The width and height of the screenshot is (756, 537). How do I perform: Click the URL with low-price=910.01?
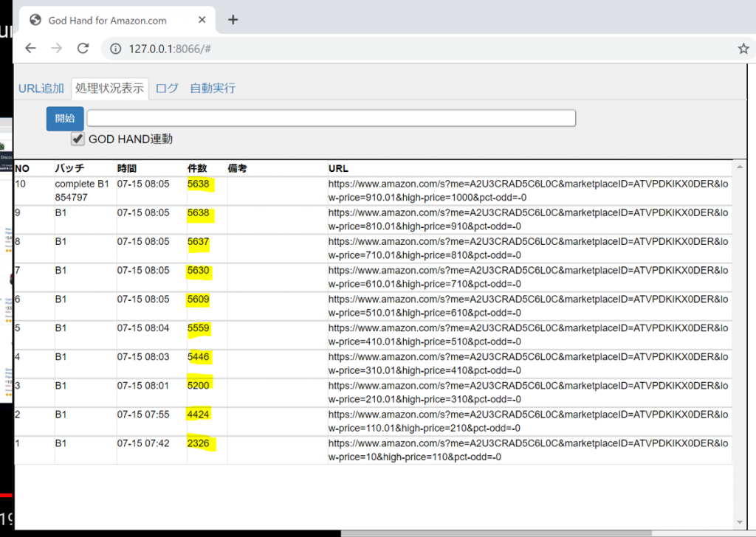pyautogui.click(x=529, y=191)
